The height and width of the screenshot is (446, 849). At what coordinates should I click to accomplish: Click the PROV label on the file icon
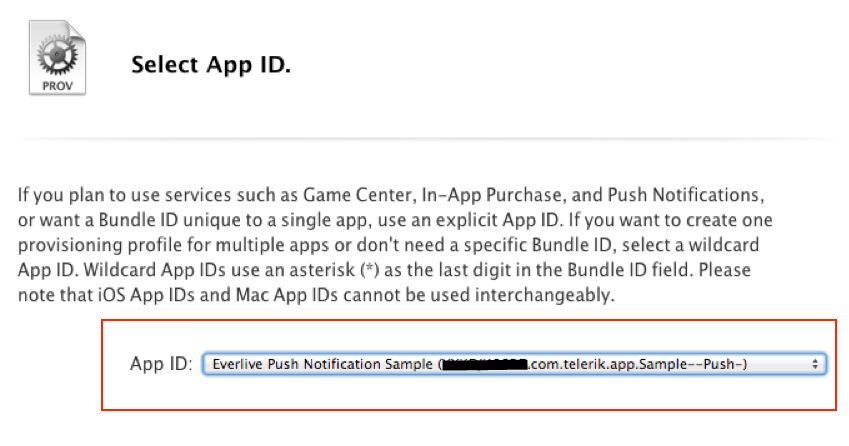click(x=57, y=86)
